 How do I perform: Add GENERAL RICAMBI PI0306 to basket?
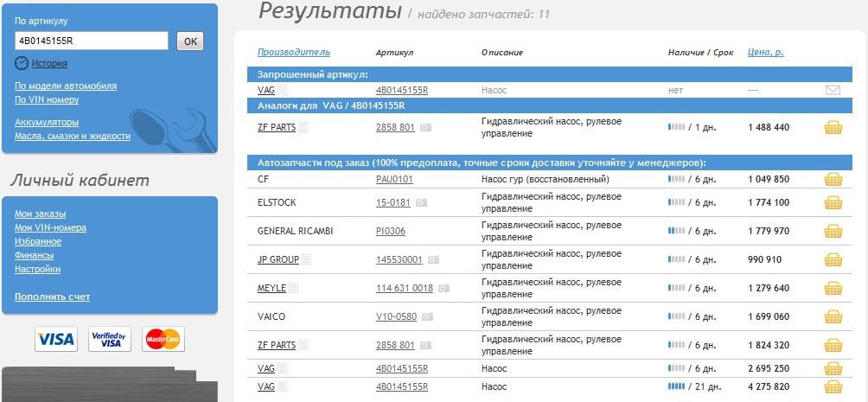pyautogui.click(x=833, y=231)
